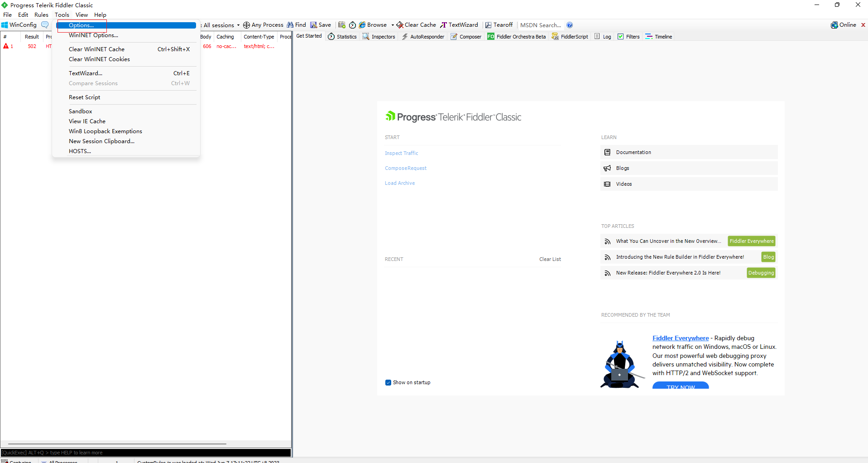The height and width of the screenshot is (463, 868).
Task: Switch to the Inspectors tab
Action: [x=379, y=36]
